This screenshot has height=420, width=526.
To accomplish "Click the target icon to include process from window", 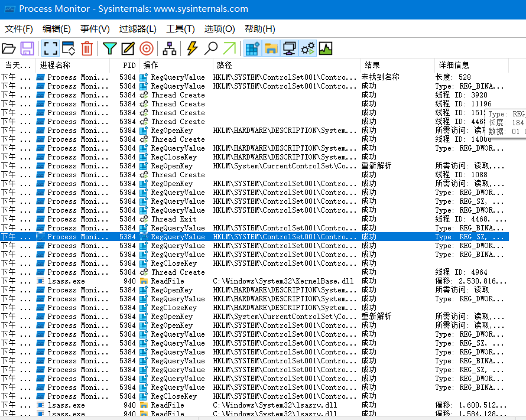I will [x=146, y=48].
